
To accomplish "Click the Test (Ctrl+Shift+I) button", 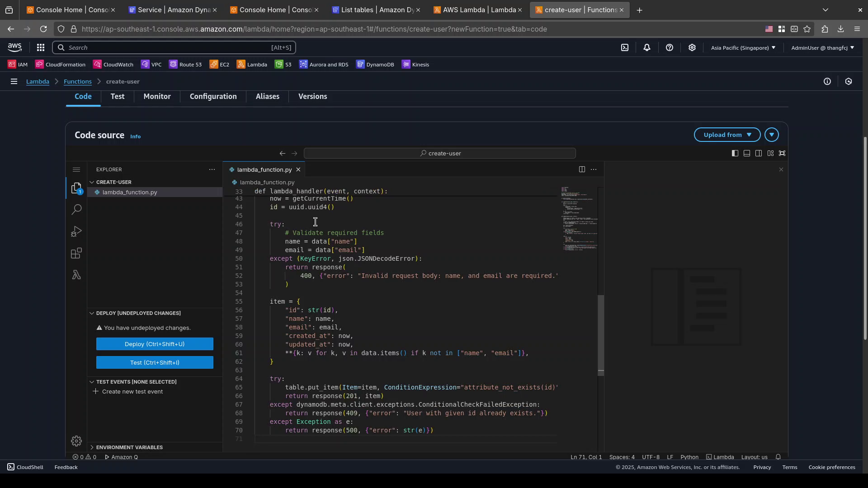I will point(155,363).
